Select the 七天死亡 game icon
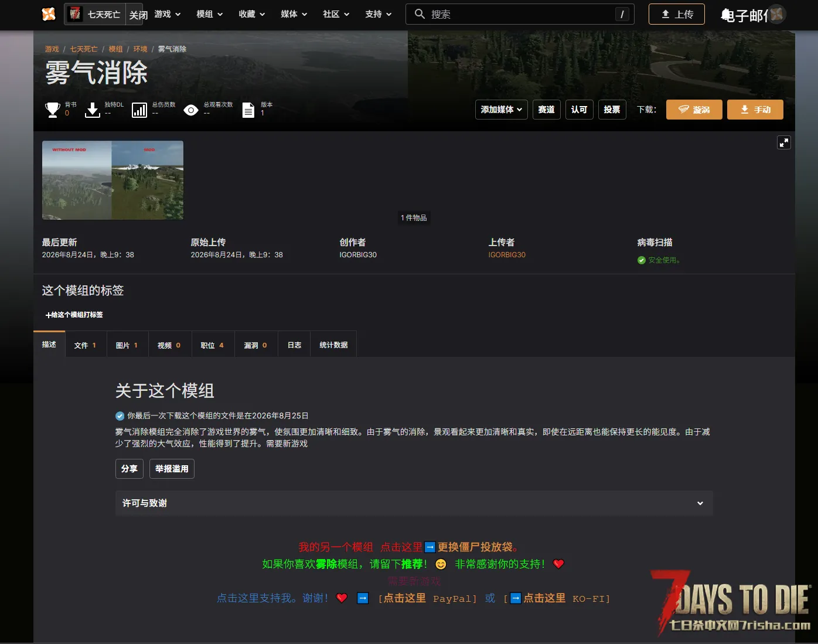 pos(75,14)
